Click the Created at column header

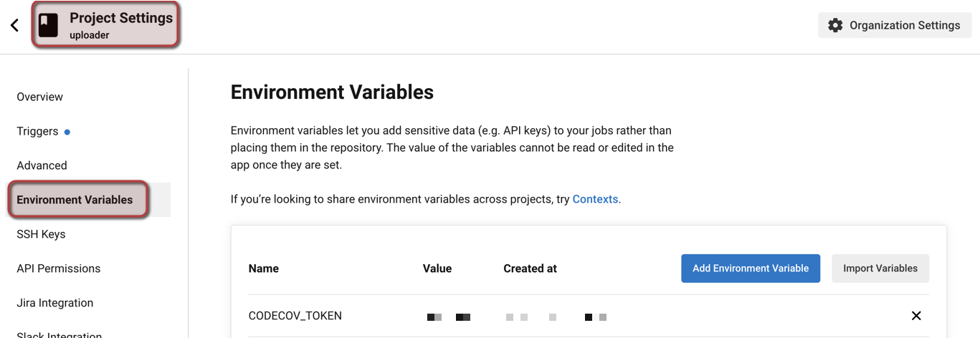point(530,269)
